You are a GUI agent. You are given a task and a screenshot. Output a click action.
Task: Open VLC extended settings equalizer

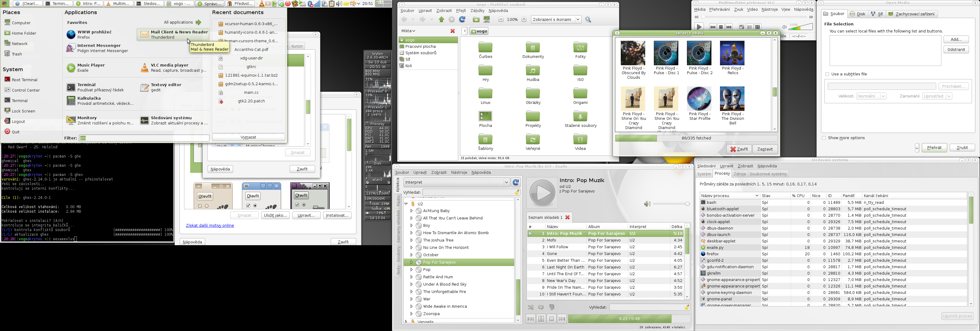(x=757, y=27)
